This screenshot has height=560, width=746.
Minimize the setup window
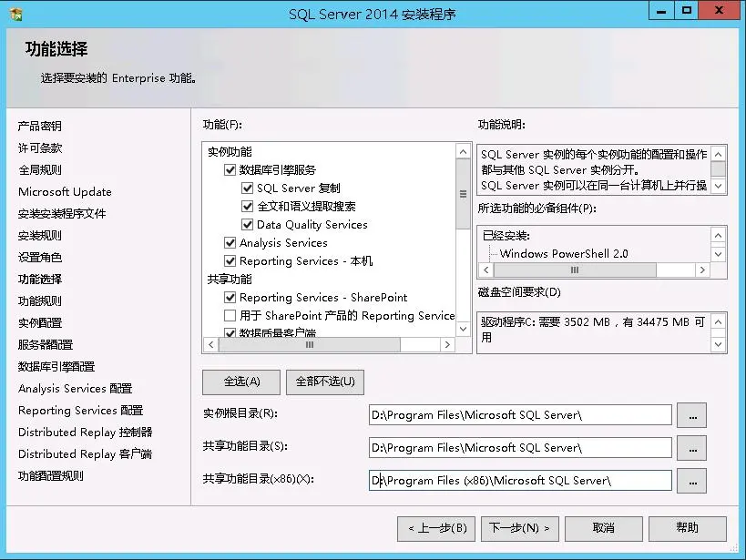[661, 12]
